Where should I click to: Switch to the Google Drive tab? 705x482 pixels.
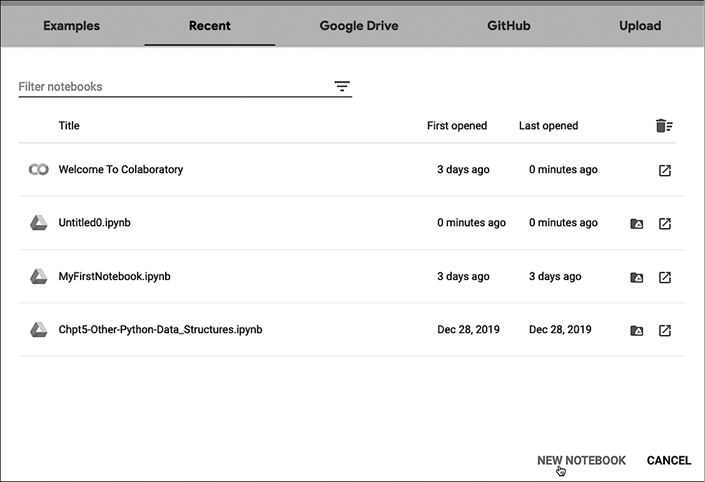359,26
